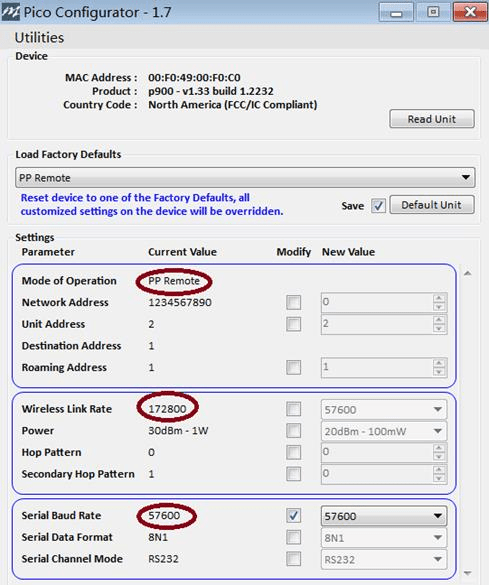Increase Secondary Hop Pattern with up arrow

click(x=439, y=470)
